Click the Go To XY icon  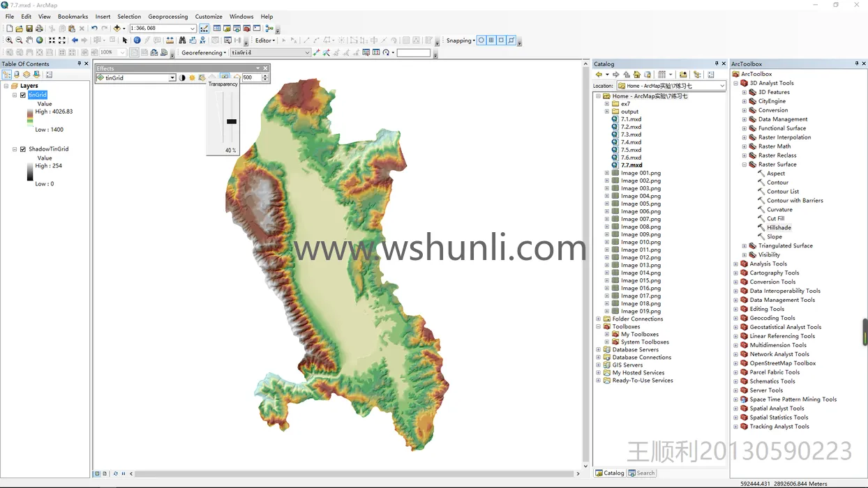pos(202,40)
